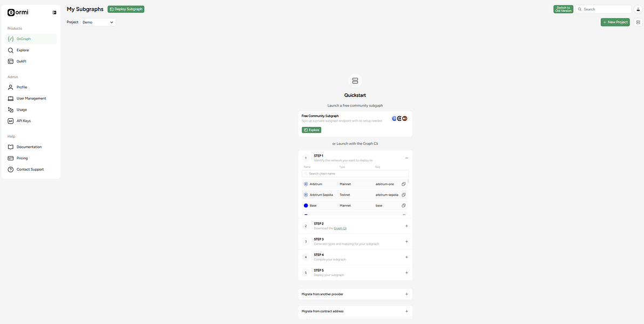Click the API Keys key icon

tap(11, 121)
